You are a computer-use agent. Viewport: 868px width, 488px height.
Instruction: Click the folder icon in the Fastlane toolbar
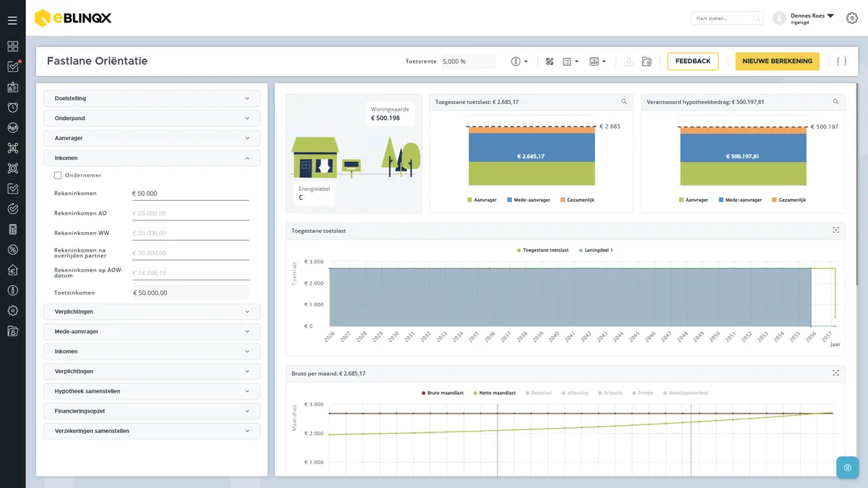pos(647,61)
